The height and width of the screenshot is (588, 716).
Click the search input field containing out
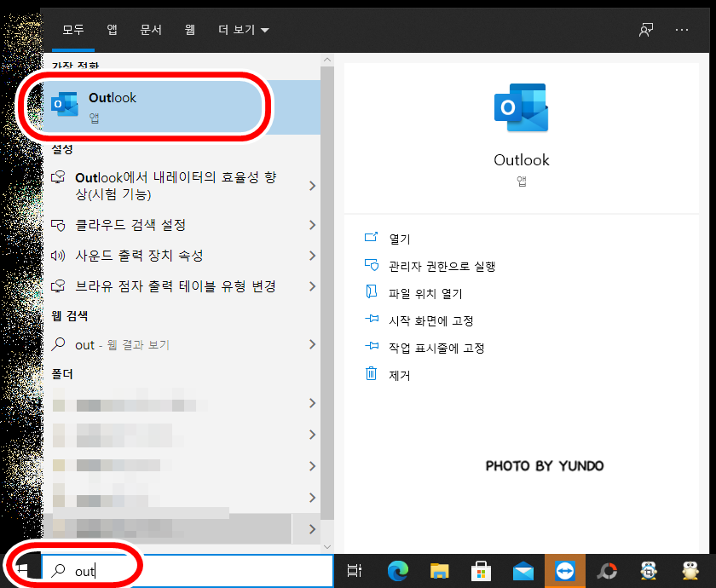click(x=188, y=571)
